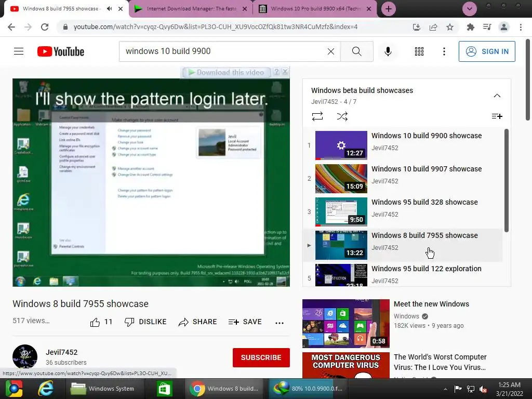Open the Store icon on the taskbar
The width and height of the screenshot is (532, 399).
pyautogui.click(x=164, y=389)
